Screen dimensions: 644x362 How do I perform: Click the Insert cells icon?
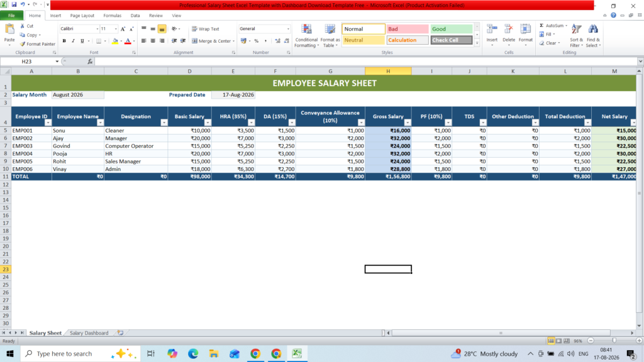[492, 30]
